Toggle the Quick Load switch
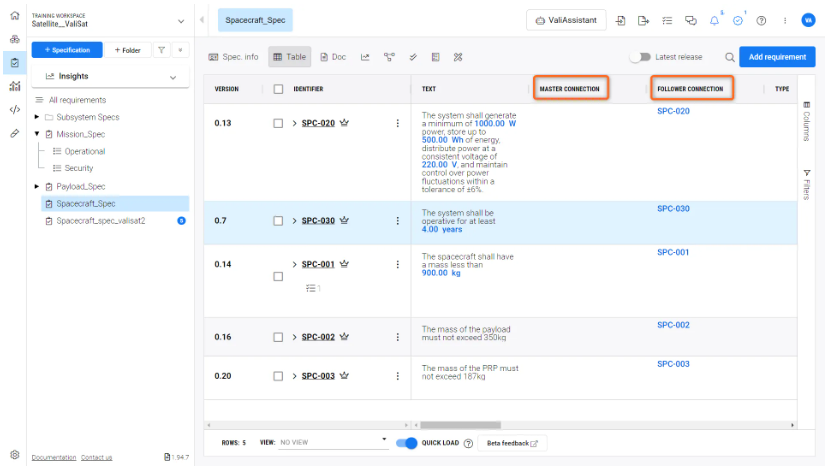Image resolution: width=830 pixels, height=471 pixels. coord(407,443)
